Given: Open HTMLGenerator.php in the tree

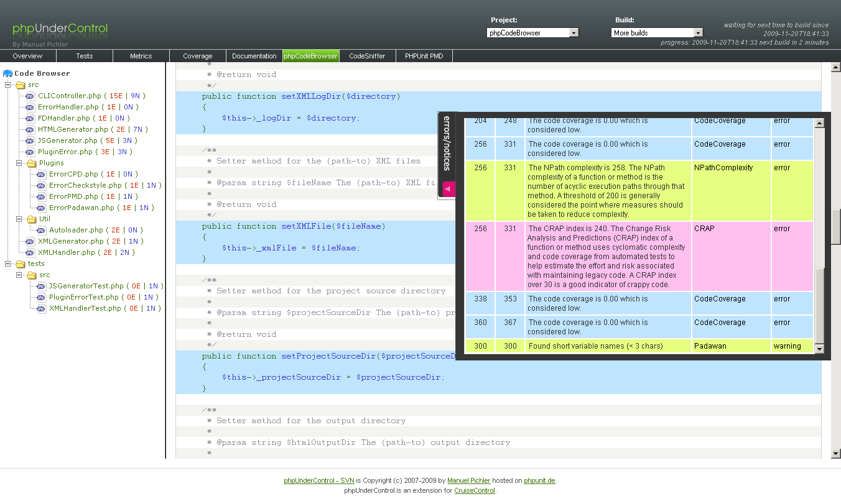Looking at the screenshot, I should pos(73,129).
